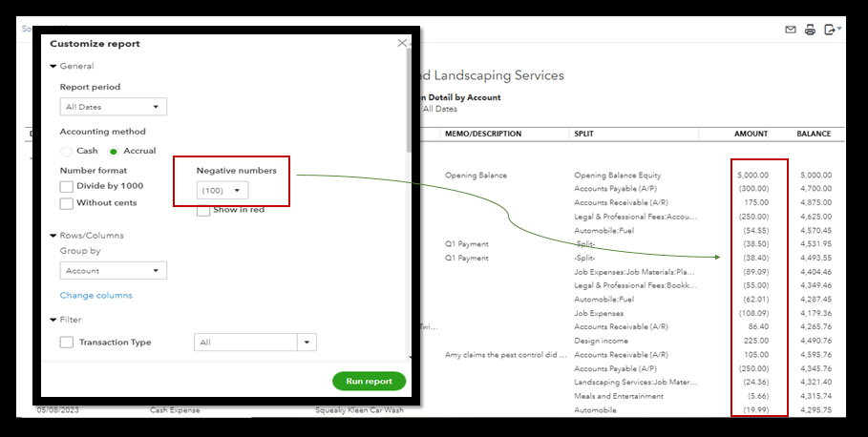Click the Squeaky Kleen Car Wash entry
This screenshot has width=868, height=437.
pos(359,410)
